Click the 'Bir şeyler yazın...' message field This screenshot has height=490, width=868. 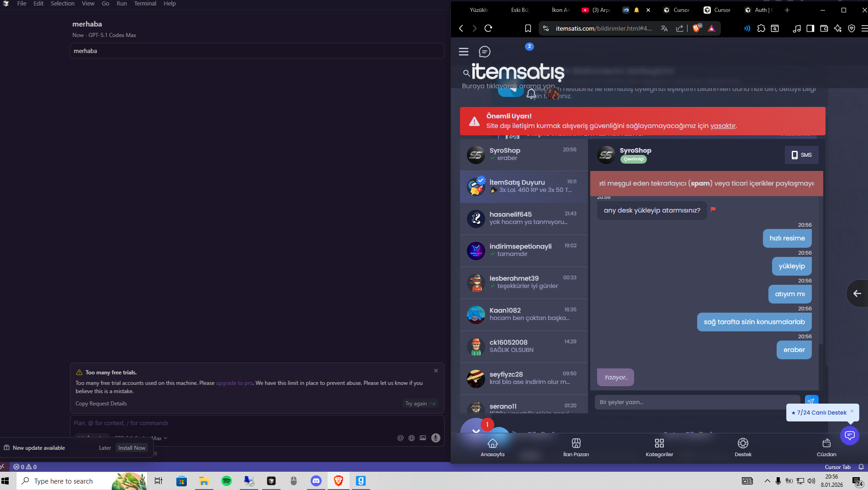point(697,402)
